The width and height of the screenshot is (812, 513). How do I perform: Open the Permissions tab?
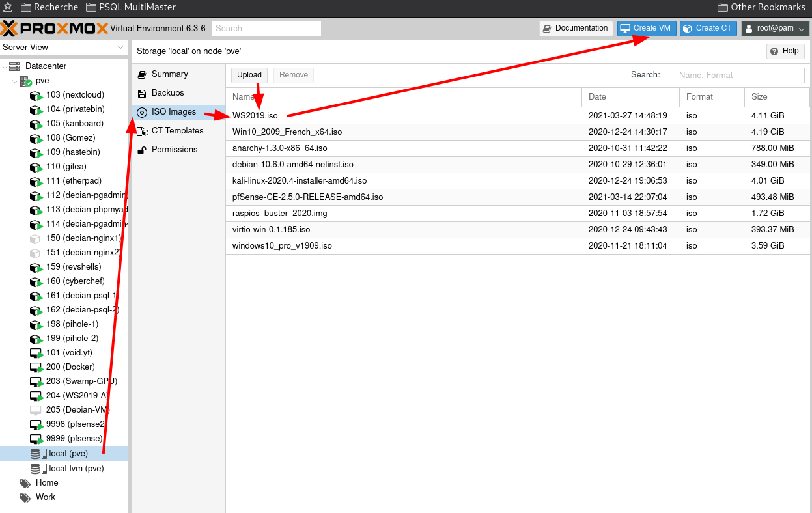178,150
